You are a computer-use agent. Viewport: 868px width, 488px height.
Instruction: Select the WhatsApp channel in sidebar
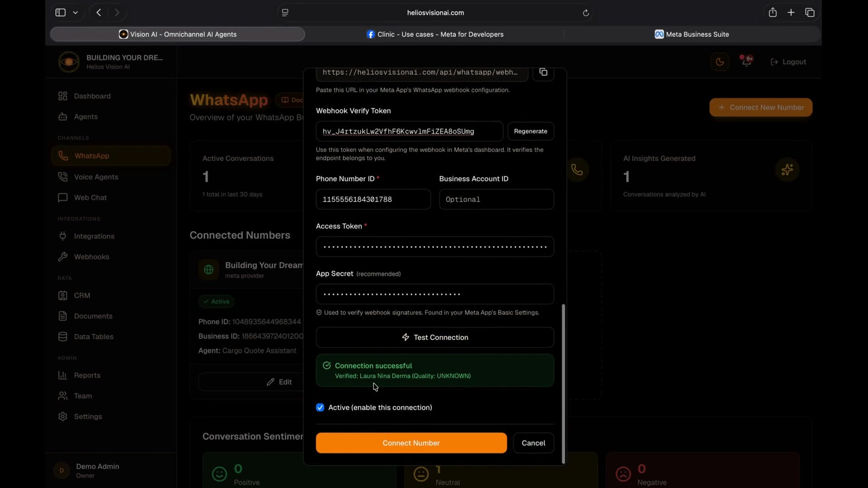point(110,155)
